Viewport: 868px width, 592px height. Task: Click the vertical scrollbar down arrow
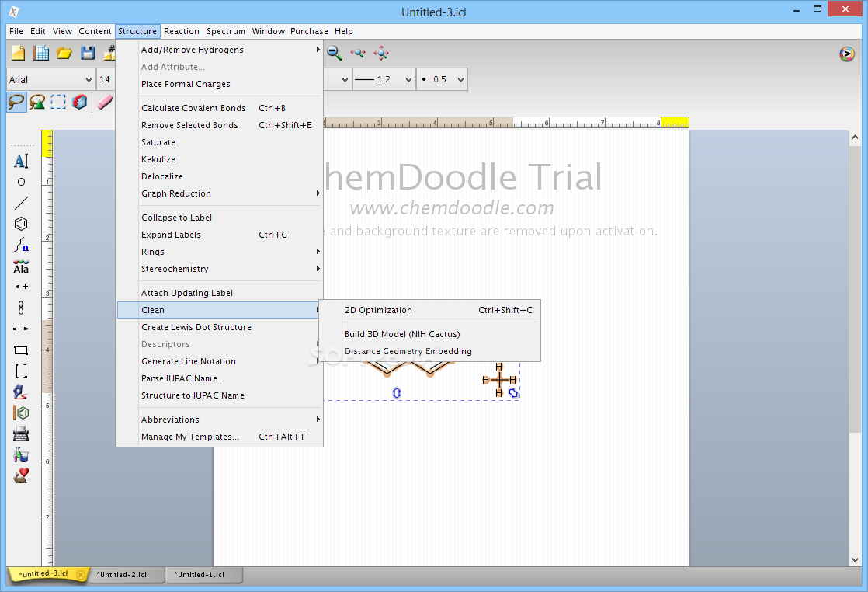tap(856, 560)
